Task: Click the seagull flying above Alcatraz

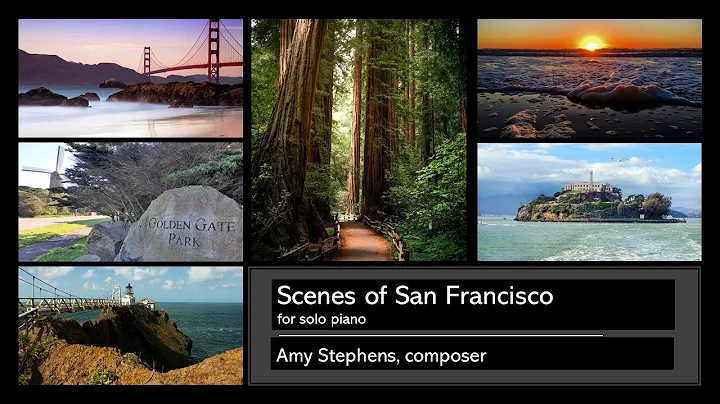Action: (x=620, y=160)
